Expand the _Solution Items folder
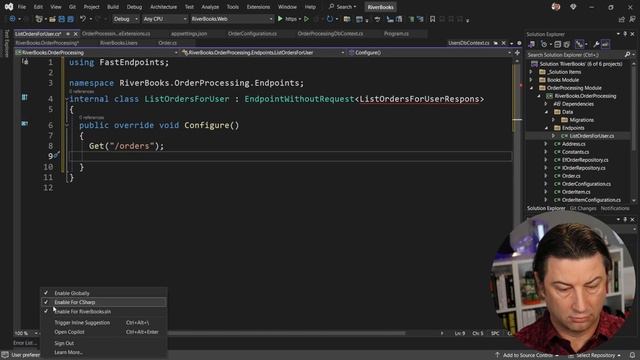The width and height of the screenshot is (640, 360). 531,72
